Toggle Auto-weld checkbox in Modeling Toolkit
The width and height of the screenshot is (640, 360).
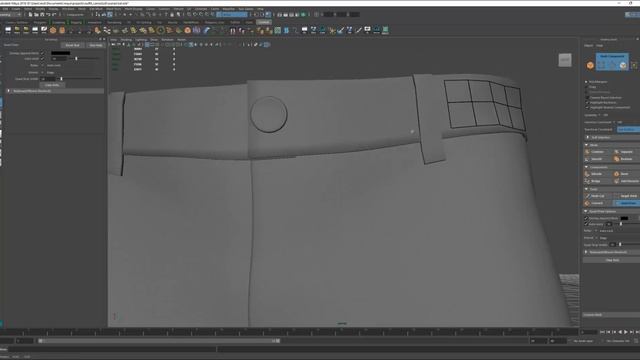pyautogui.click(x=587, y=224)
